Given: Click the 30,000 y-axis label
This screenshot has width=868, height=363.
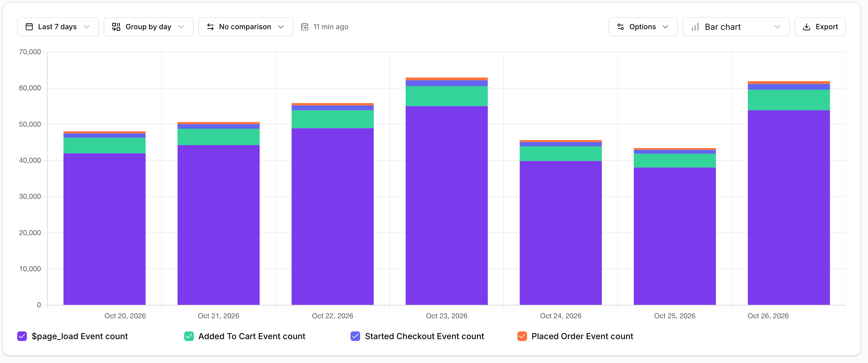Looking at the screenshot, I should (x=30, y=196).
